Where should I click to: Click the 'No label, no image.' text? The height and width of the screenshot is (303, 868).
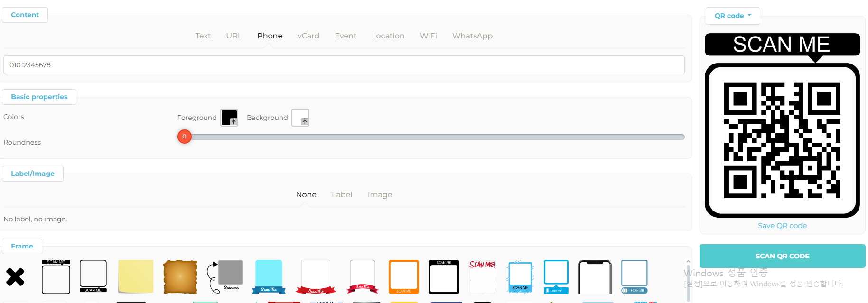(35, 219)
